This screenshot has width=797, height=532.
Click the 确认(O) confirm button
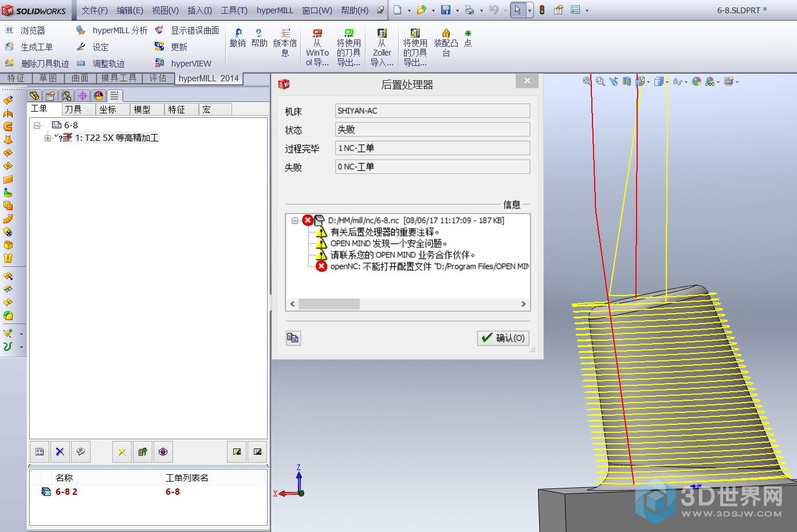point(503,338)
